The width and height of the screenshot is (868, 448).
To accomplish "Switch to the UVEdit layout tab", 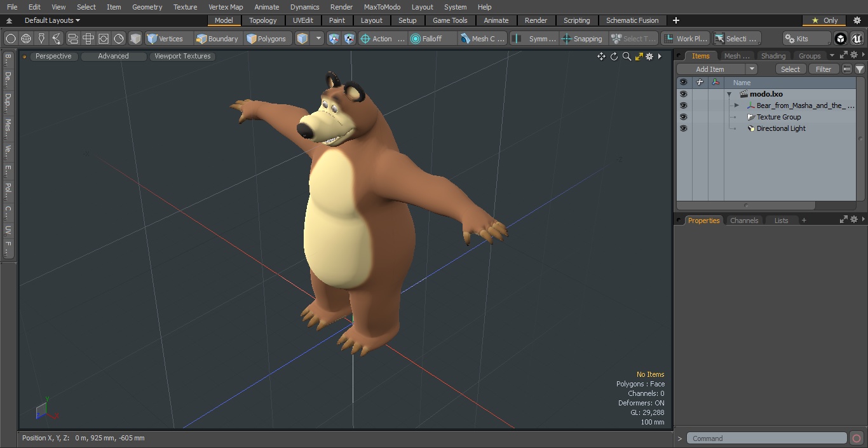I will 303,20.
